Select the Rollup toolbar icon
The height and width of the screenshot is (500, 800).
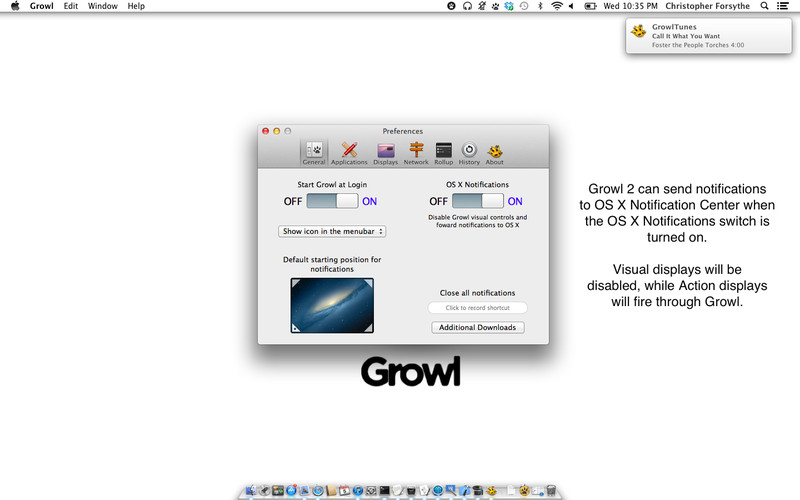(x=444, y=153)
